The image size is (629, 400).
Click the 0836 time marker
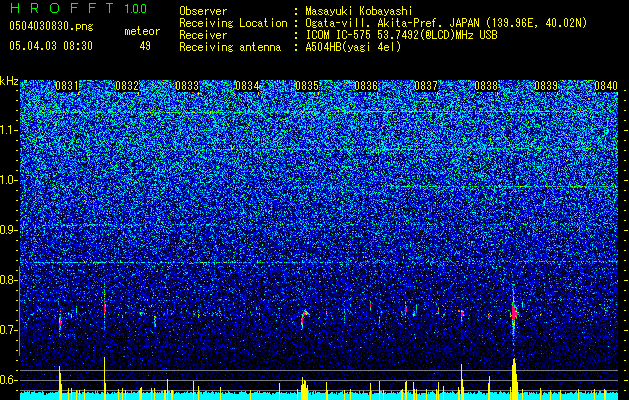(x=366, y=86)
